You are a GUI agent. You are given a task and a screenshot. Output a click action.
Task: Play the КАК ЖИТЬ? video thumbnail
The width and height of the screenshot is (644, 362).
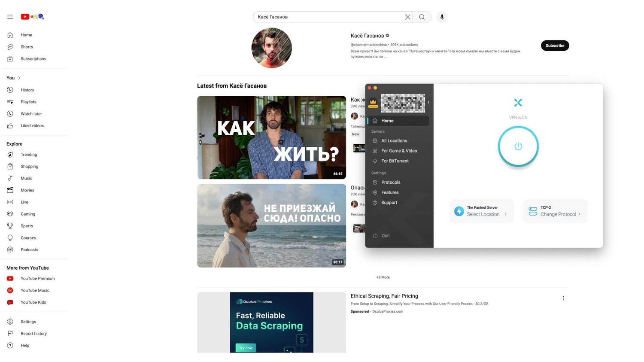pyautogui.click(x=271, y=137)
